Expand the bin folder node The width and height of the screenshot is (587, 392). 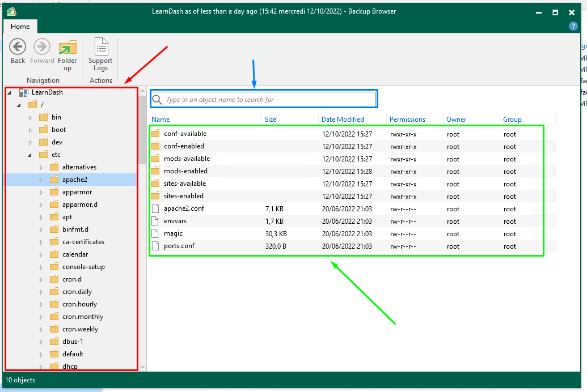pyautogui.click(x=30, y=117)
